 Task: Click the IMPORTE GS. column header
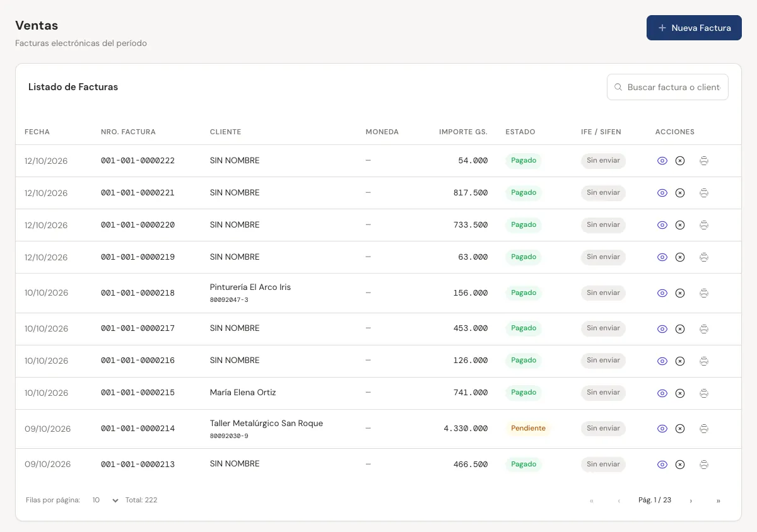tap(464, 132)
